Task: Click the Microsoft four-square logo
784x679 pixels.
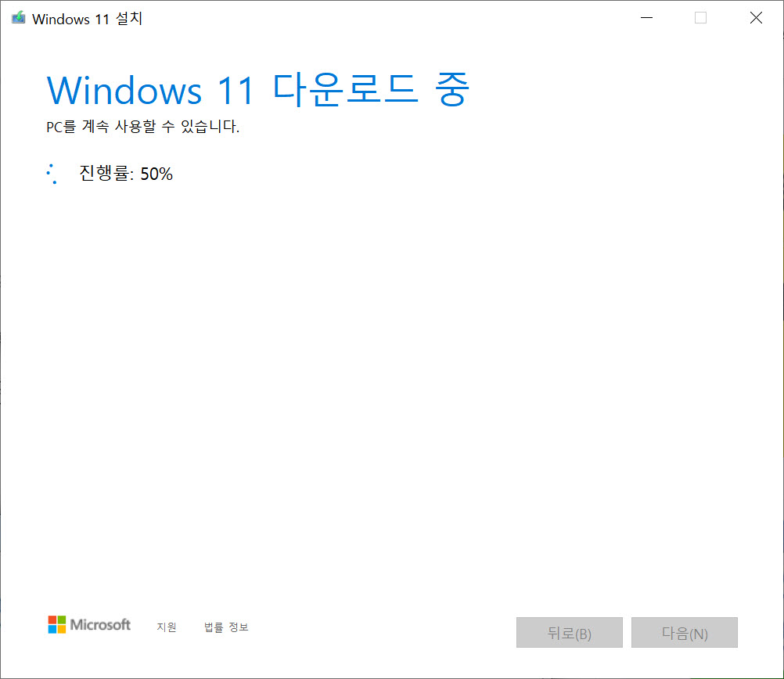Action: [56, 624]
